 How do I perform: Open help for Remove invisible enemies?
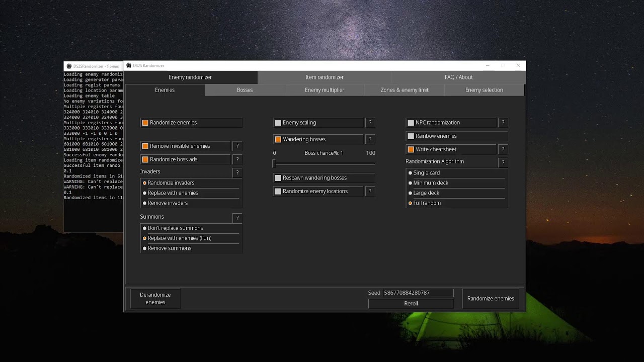click(x=237, y=146)
